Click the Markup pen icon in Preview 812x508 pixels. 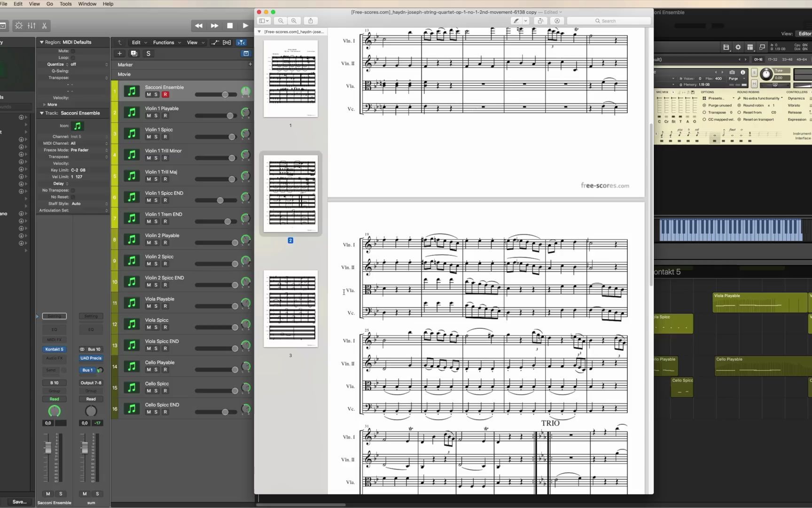pyautogui.click(x=516, y=21)
